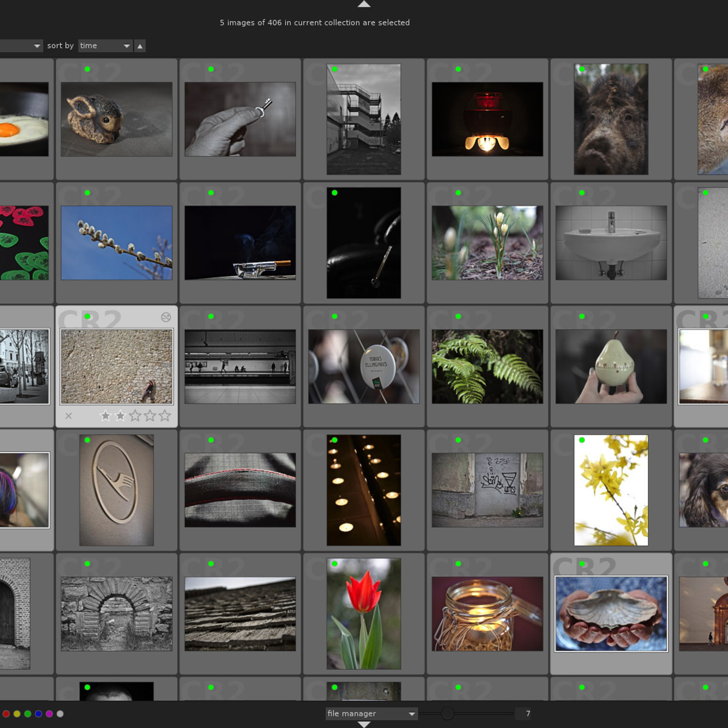
Task: Select the brick arched doorway thumbnail
Action: [x=15, y=614]
